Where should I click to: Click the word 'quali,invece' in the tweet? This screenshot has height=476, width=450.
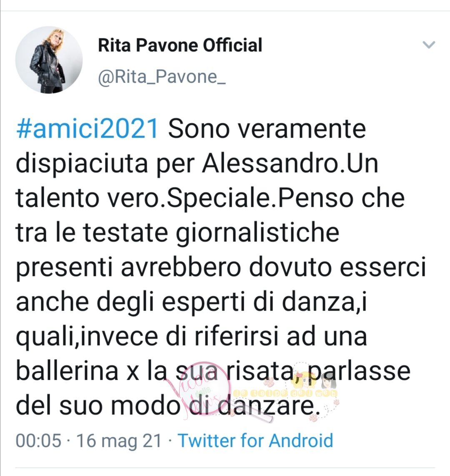point(87,337)
